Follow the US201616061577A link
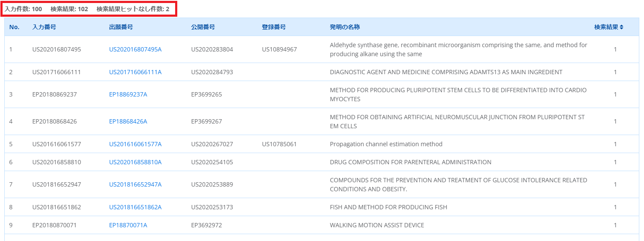Viewport: 644px width, 241px height. click(x=135, y=144)
